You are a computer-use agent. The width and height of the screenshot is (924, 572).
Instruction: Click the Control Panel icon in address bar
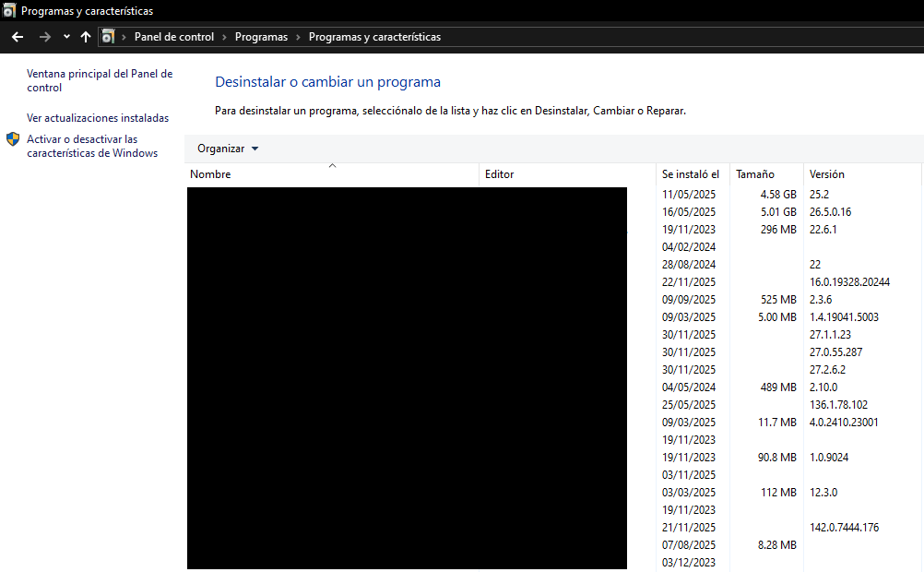tap(108, 37)
